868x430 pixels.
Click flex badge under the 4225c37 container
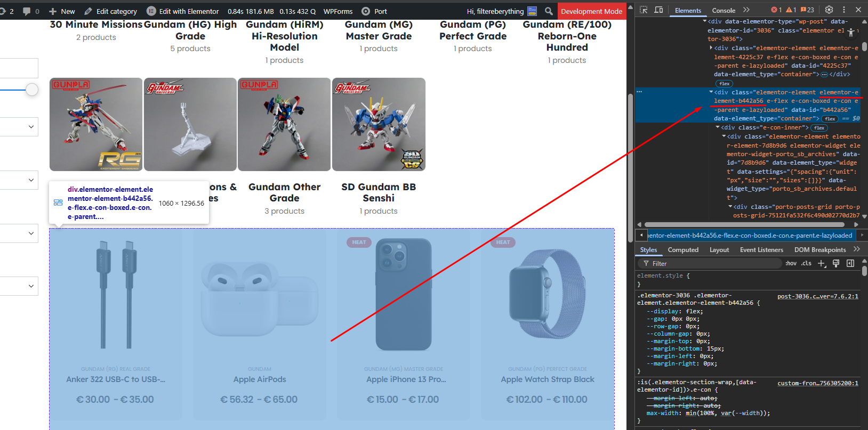tap(724, 84)
